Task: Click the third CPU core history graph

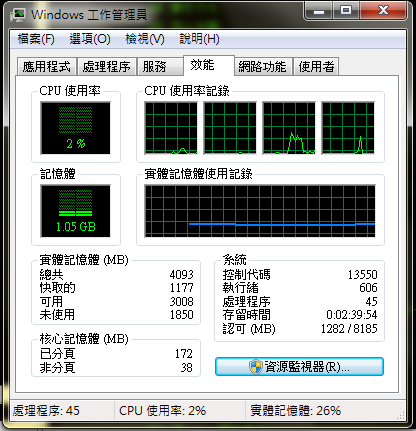Action: 289,128
